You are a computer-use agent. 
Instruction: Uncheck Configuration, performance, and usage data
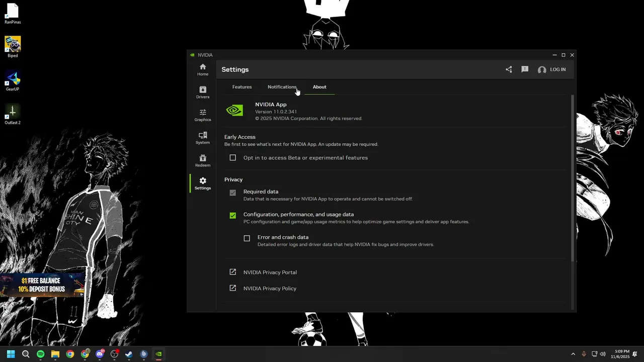[232, 215]
